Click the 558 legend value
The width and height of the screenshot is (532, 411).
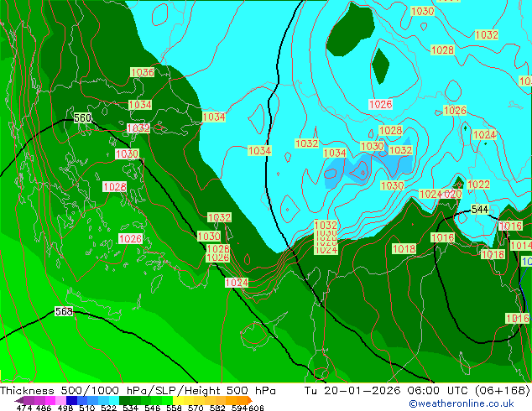click(174, 408)
